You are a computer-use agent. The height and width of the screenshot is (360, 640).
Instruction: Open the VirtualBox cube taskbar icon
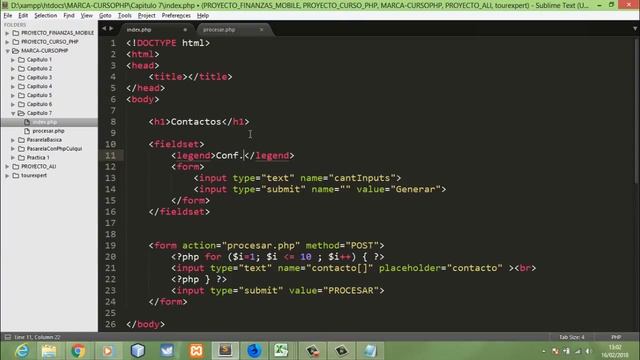tap(138, 351)
